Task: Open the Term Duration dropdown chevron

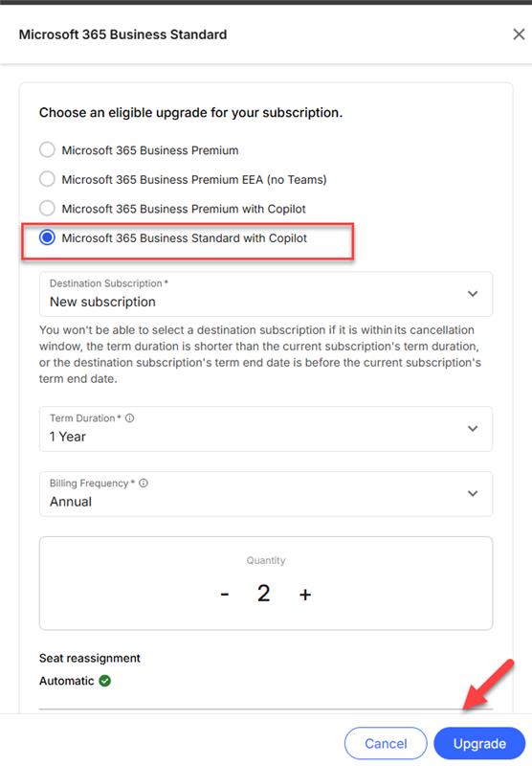Action: [473, 428]
